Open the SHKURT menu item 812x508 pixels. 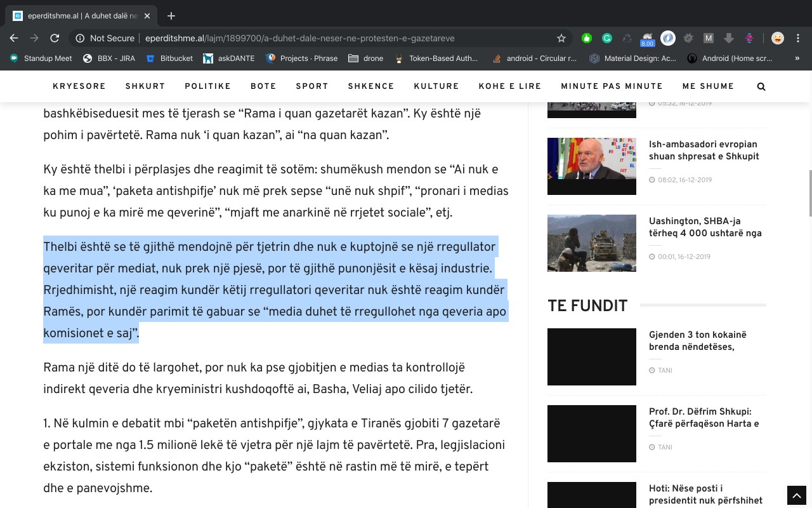pyautogui.click(x=145, y=86)
